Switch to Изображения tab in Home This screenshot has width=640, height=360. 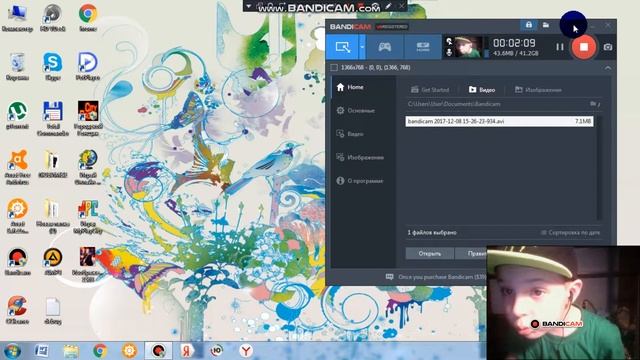(538, 89)
